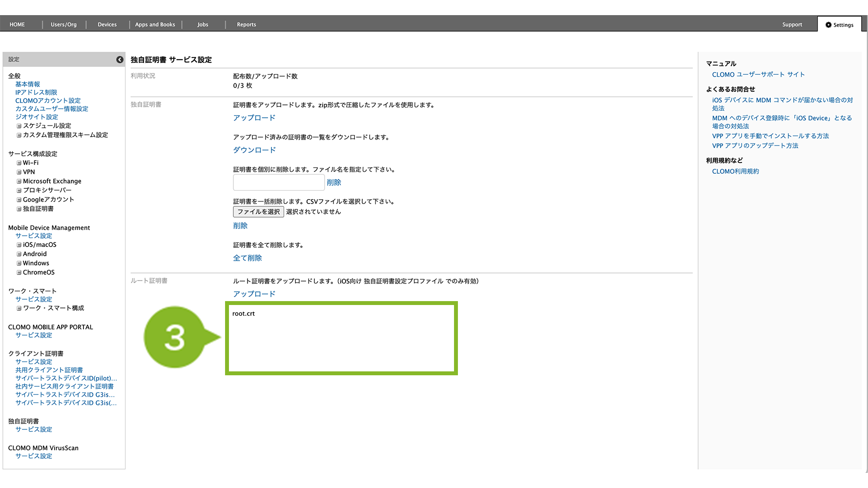Expand the VPN plus icon
The width and height of the screenshot is (868, 488).
tap(19, 172)
